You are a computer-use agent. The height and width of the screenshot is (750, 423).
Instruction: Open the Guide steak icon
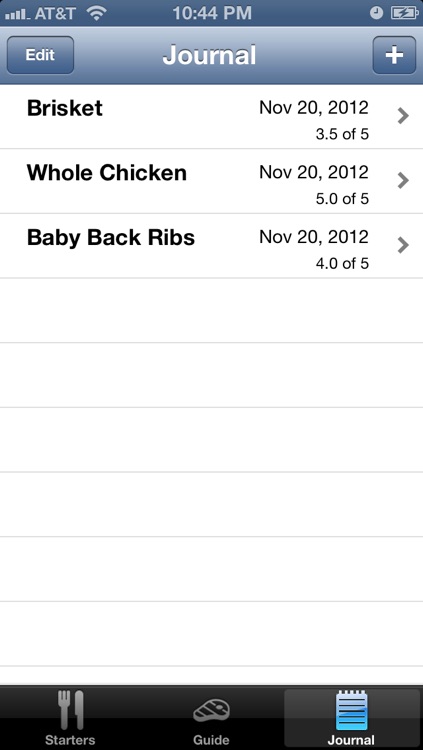click(211, 710)
